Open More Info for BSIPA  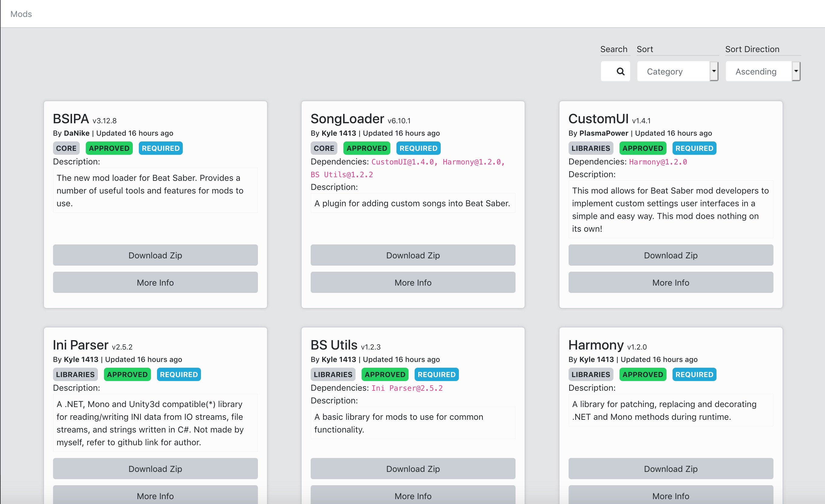155,283
